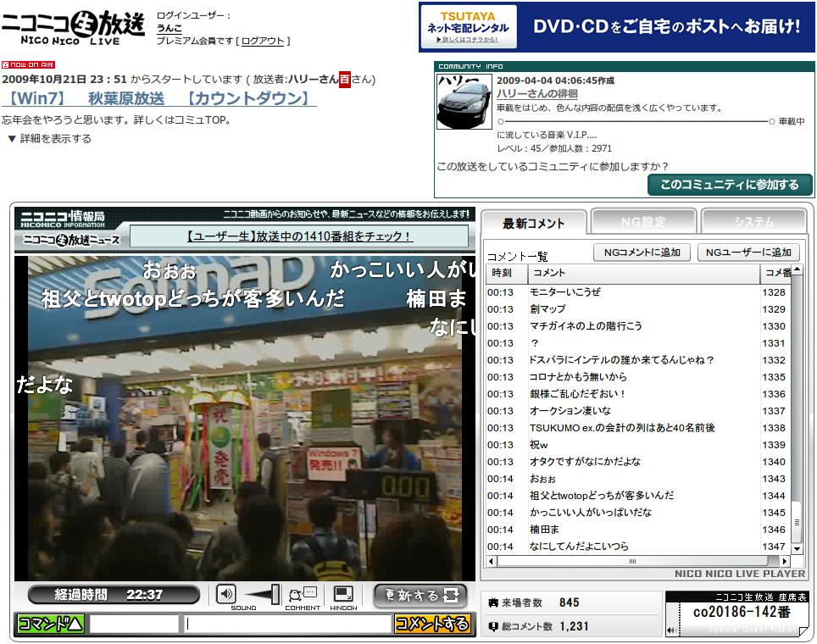Sort comments by 時刻 column header
This screenshot has height=644, width=817.
click(x=507, y=273)
